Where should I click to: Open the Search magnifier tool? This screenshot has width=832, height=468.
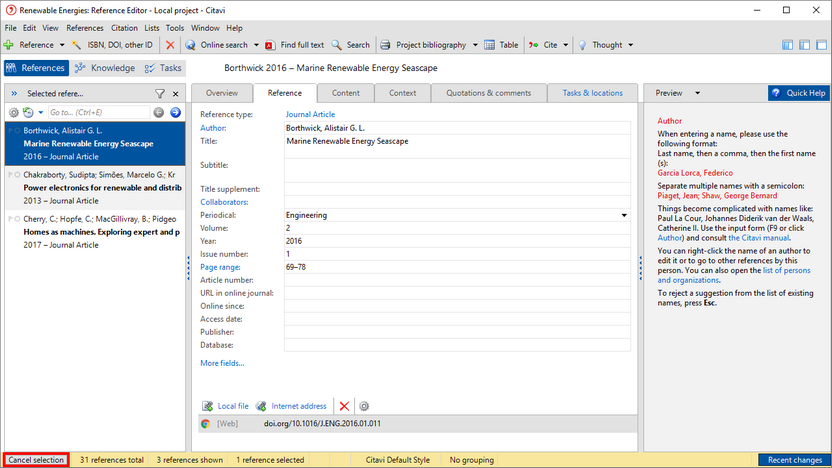pos(336,45)
